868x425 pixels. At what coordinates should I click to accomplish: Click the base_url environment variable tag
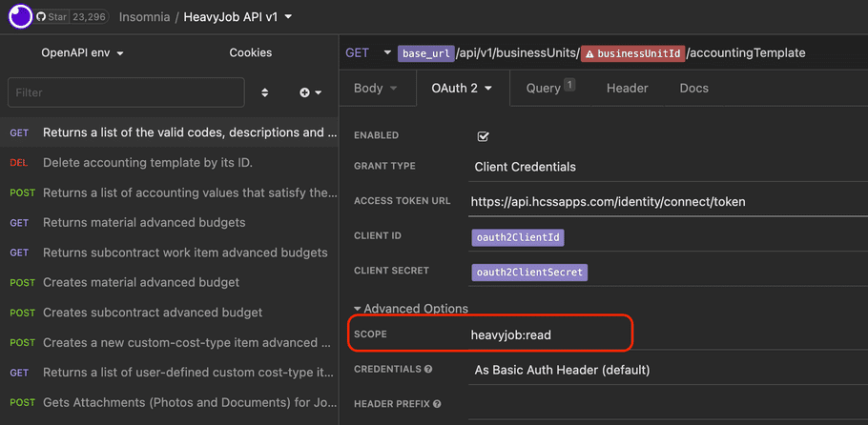click(426, 53)
